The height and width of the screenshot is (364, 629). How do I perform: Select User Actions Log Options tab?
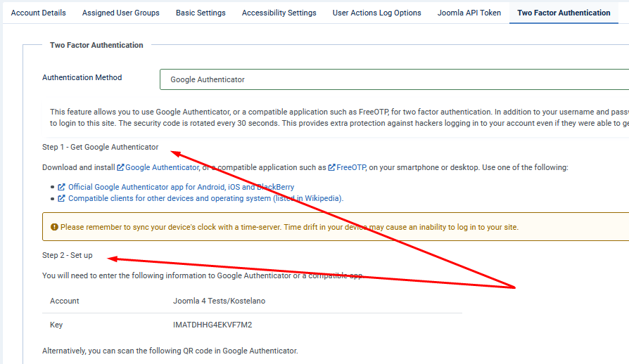click(376, 13)
